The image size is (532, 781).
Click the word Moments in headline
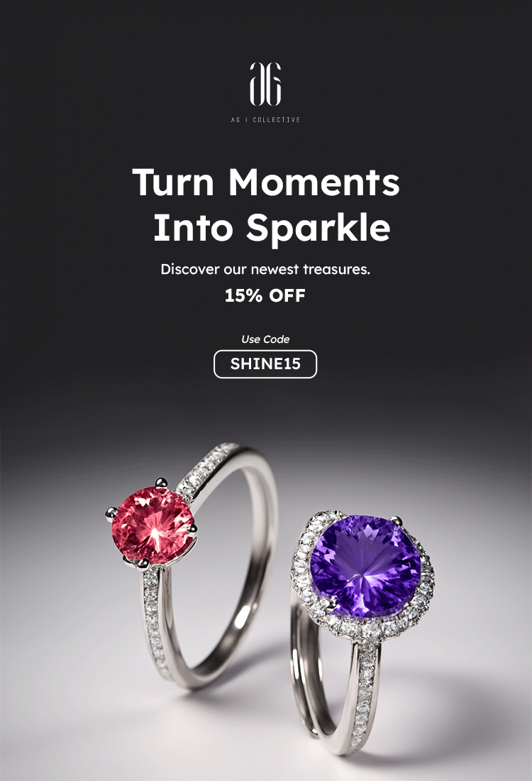(x=314, y=182)
